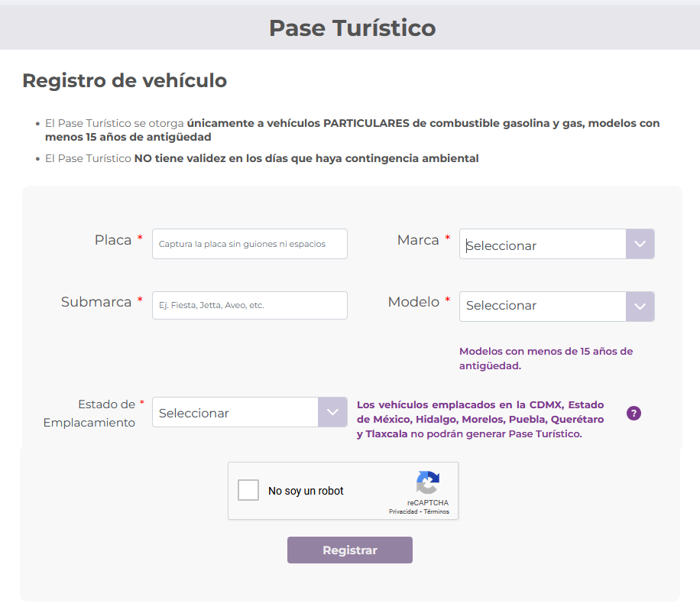Image resolution: width=700 pixels, height=607 pixels.
Task: Open the Modelo dropdown arrow
Action: (640, 307)
